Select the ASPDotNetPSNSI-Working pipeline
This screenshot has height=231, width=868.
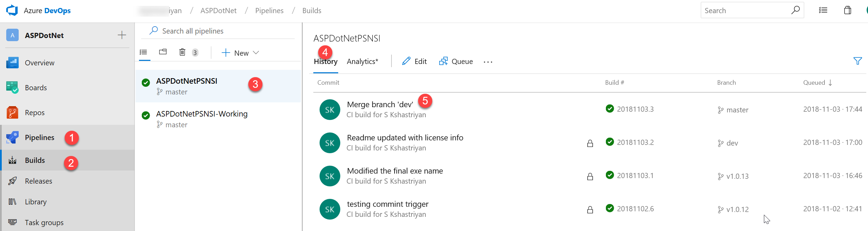[x=218, y=119]
